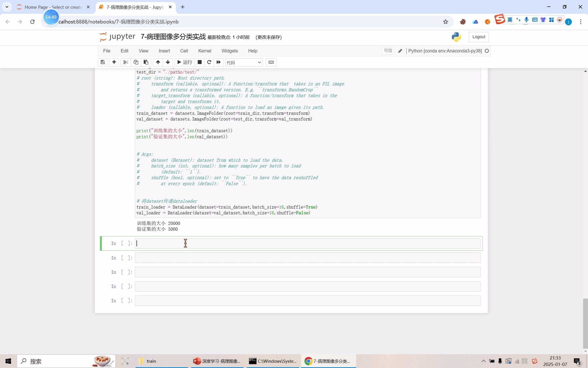The width and height of the screenshot is (588, 368).
Task: Insert cell below with plus icon
Action: (114, 62)
